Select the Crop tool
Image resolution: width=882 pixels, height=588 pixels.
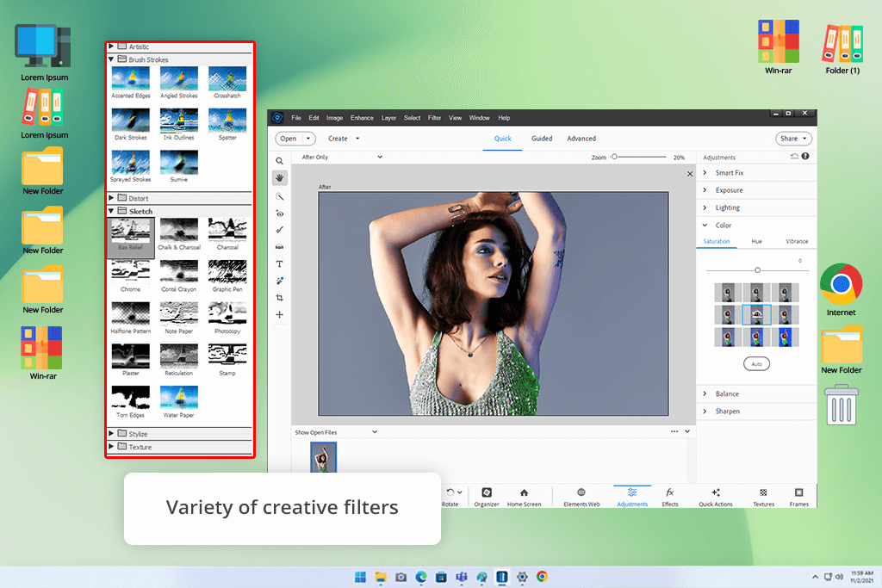click(x=279, y=298)
